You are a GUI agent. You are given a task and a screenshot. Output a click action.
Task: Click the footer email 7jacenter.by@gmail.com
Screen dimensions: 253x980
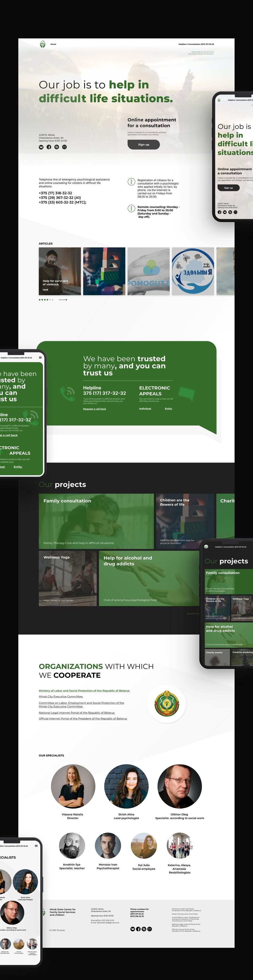click(x=108, y=922)
